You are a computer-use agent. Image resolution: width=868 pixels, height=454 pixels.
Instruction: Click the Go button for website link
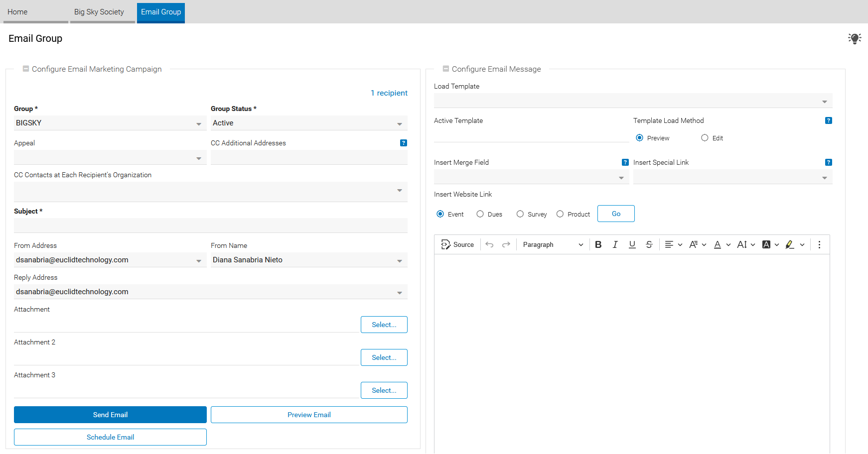pyautogui.click(x=616, y=214)
